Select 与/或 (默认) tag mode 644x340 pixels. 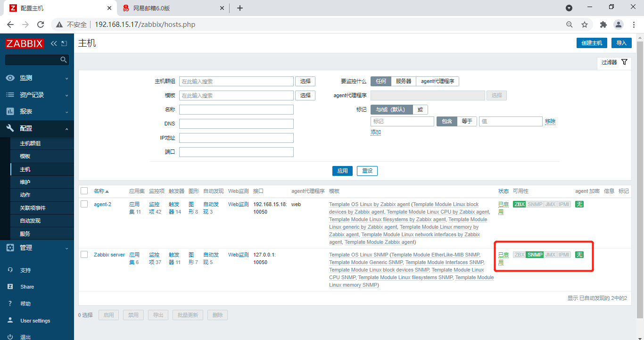pyautogui.click(x=391, y=109)
